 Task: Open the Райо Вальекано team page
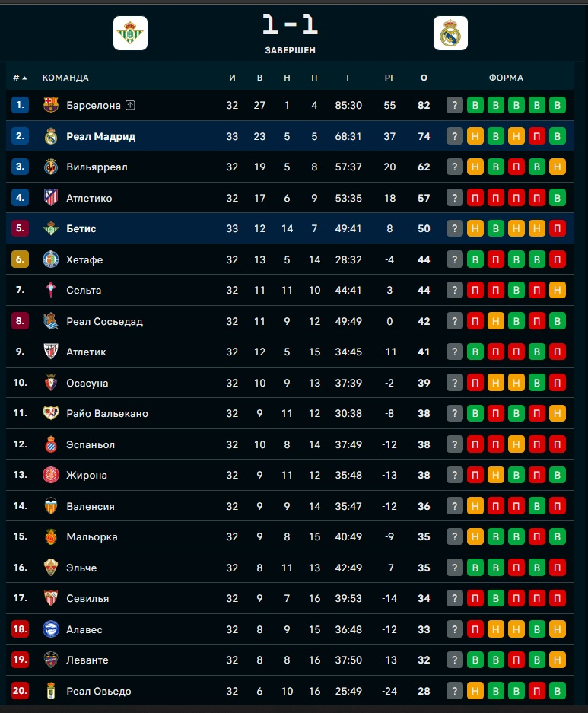(x=107, y=413)
